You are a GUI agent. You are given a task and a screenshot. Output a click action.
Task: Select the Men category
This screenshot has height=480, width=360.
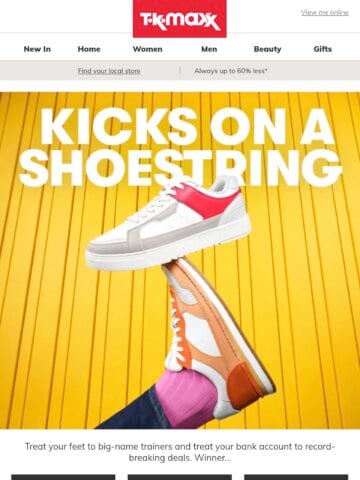(209, 49)
